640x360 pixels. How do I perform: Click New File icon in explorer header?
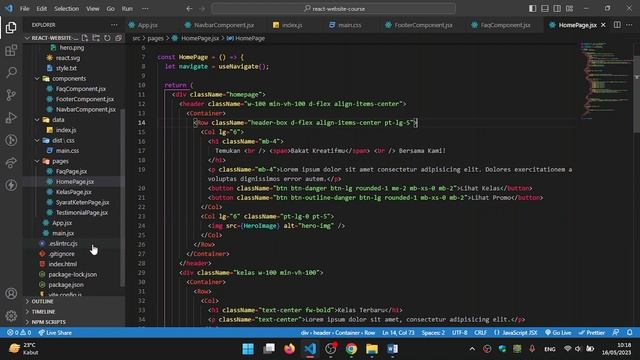(x=85, y=38)
